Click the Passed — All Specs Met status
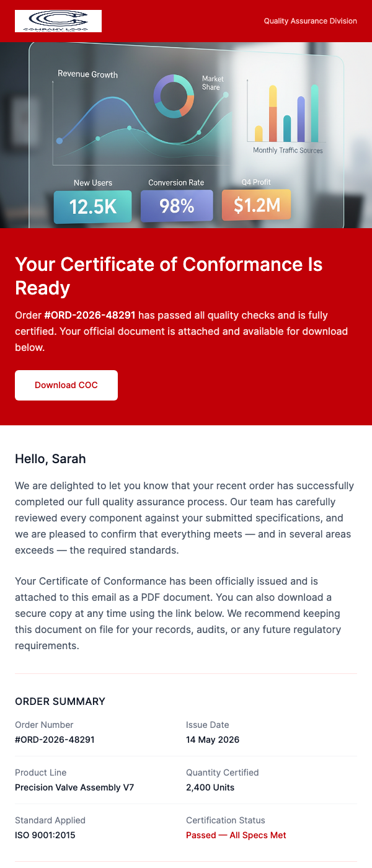Viewport: 372px width, 868px height. point(236,835)
